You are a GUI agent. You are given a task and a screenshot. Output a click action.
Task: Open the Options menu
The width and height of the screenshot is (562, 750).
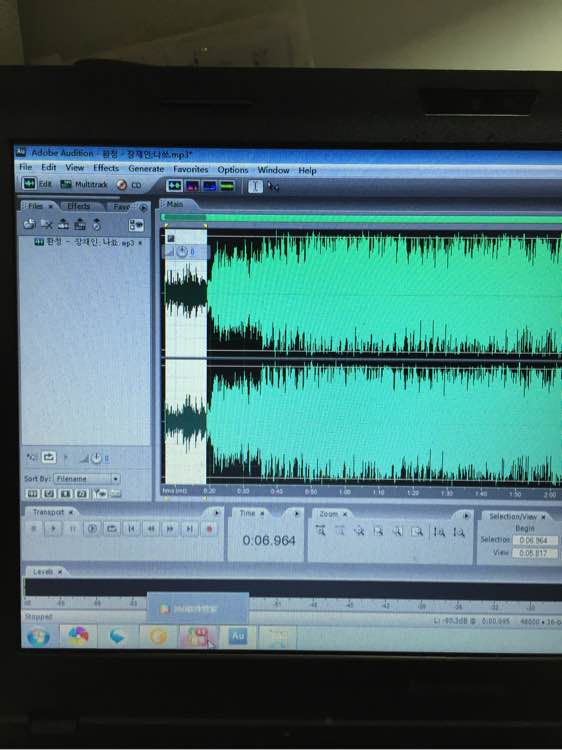[232, 169]
